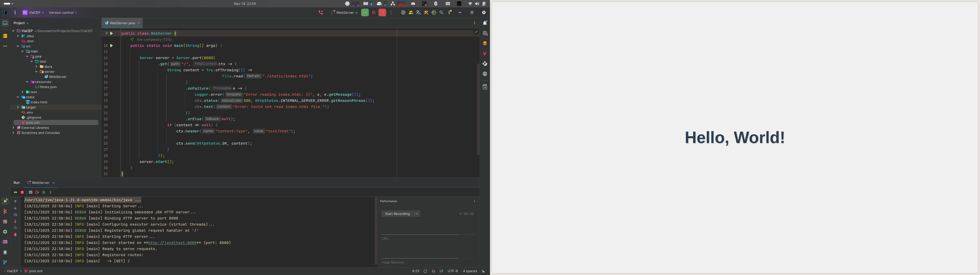Enable scroll to end in the console

click(x=15, y=222)
